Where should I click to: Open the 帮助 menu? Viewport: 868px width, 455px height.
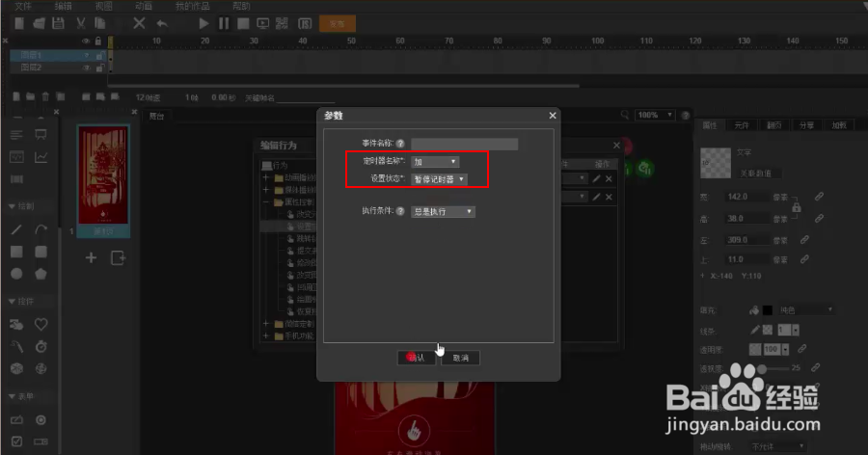241,6
